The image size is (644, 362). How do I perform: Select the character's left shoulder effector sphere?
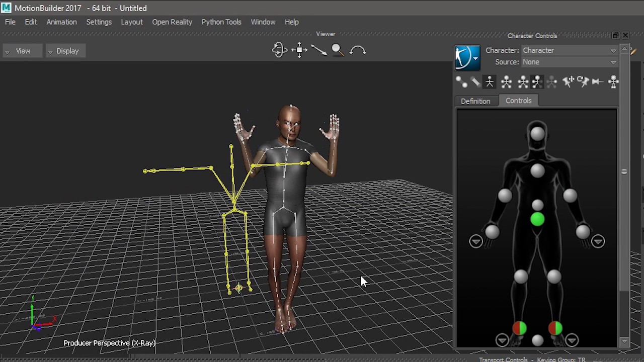[x=570, y=196]
